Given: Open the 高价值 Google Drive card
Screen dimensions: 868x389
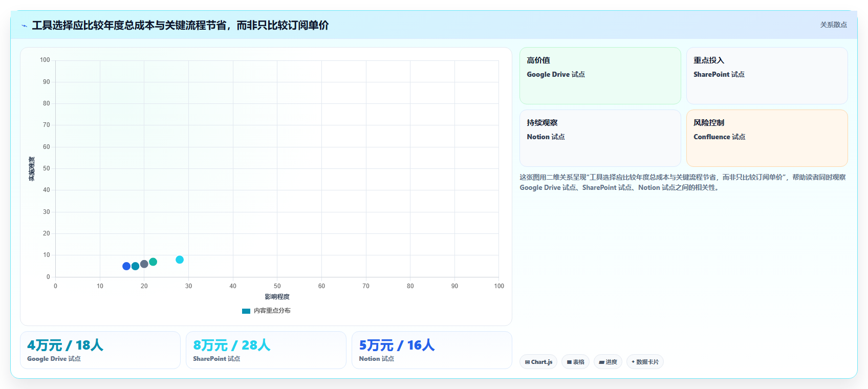Looking at the screenshot, I should coord(600,76).
